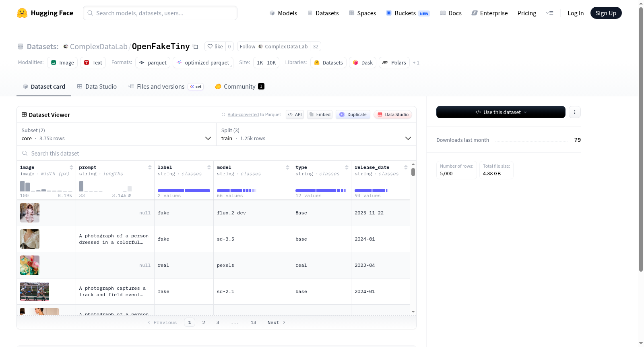Go to page 2 of the dataset
Screen dimensions: 644x347
pyautogui.click(x=204, y=322)
